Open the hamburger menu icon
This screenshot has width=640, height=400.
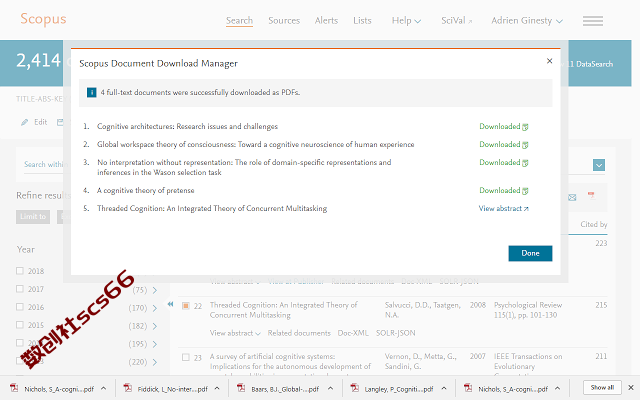(x=593, y=21)
